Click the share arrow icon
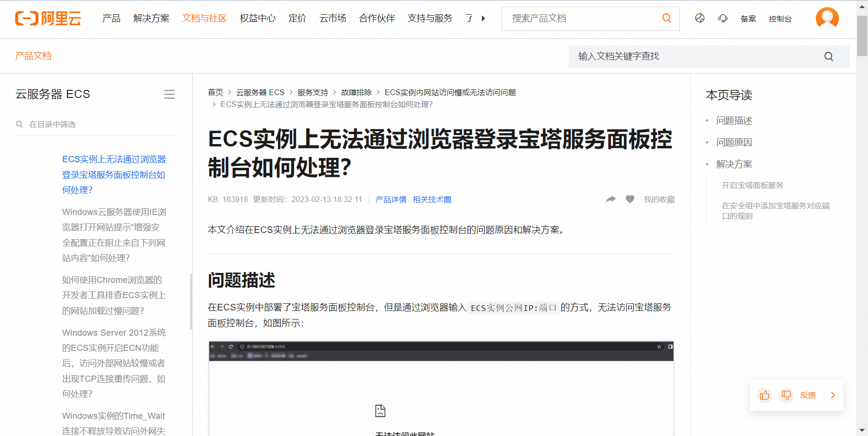This screenshot has width=868, height=436. click(x=610, y=199)
